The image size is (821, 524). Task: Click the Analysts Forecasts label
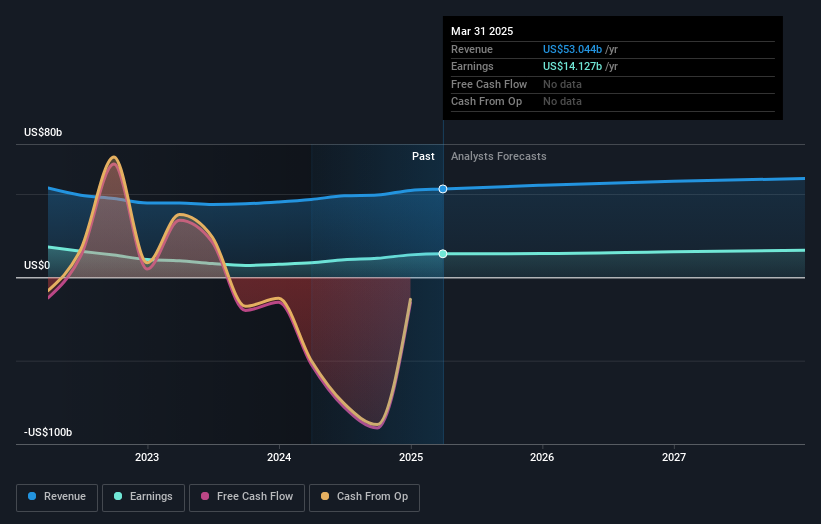click(498, 157)
